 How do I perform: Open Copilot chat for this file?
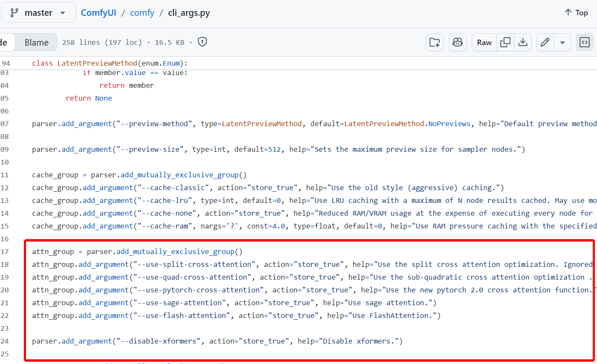[x=458, y=42]
